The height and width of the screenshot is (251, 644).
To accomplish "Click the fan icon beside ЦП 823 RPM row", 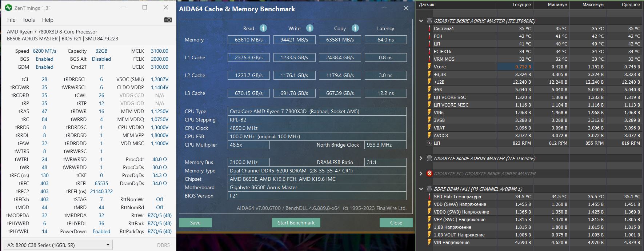I will pyautogui.click(x=429, y=143).
